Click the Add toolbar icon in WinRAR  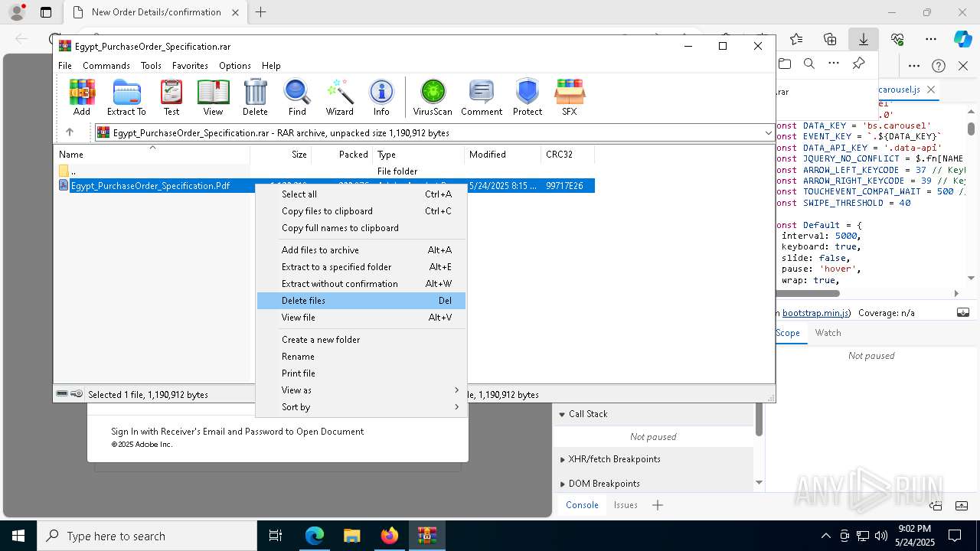point(82,97)
